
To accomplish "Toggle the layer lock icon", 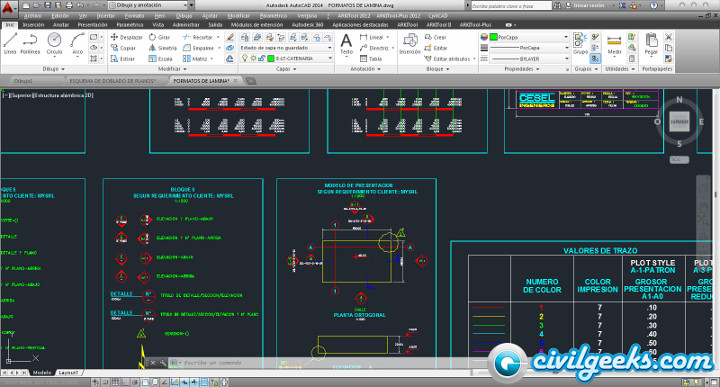I will 261,58.
